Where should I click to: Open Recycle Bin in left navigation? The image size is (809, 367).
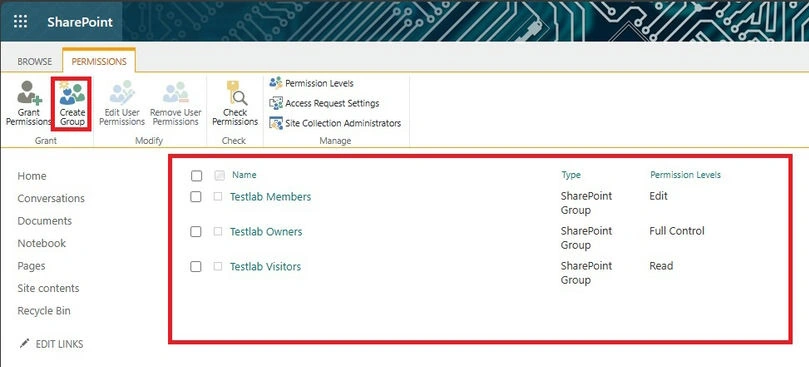pyautogui.click(x=44, y=311)
